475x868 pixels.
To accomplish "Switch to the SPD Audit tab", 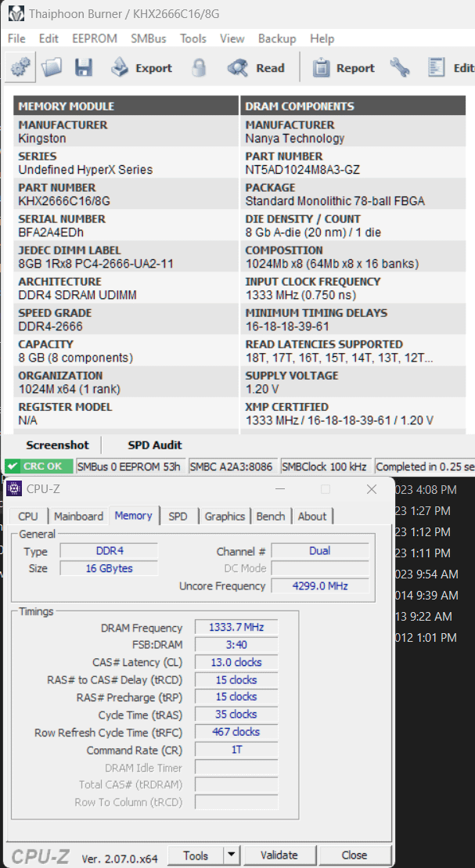I will [x=155, y=445].
